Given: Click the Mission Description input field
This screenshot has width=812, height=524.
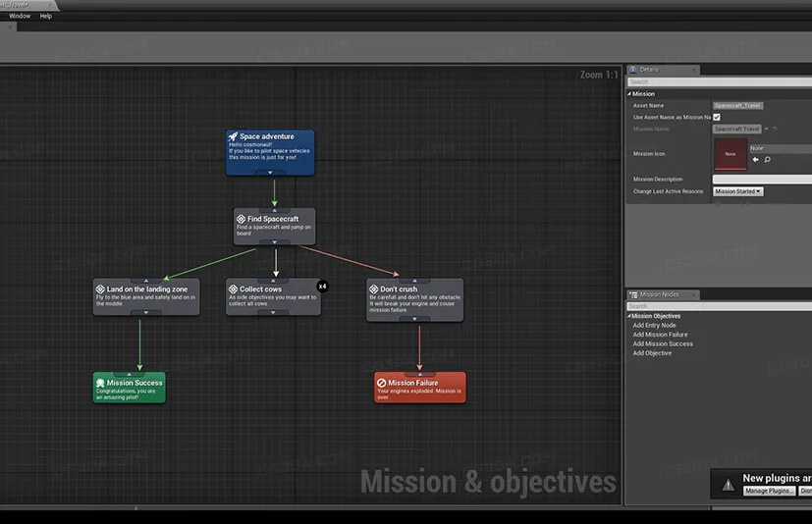Looking at the screenshot, I should [762, 179].
